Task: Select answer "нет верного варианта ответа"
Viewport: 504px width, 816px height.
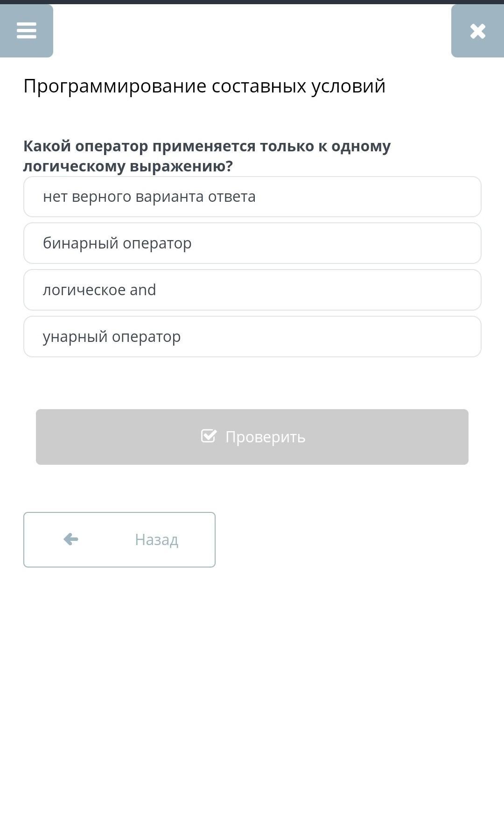Action: (252, 197)
